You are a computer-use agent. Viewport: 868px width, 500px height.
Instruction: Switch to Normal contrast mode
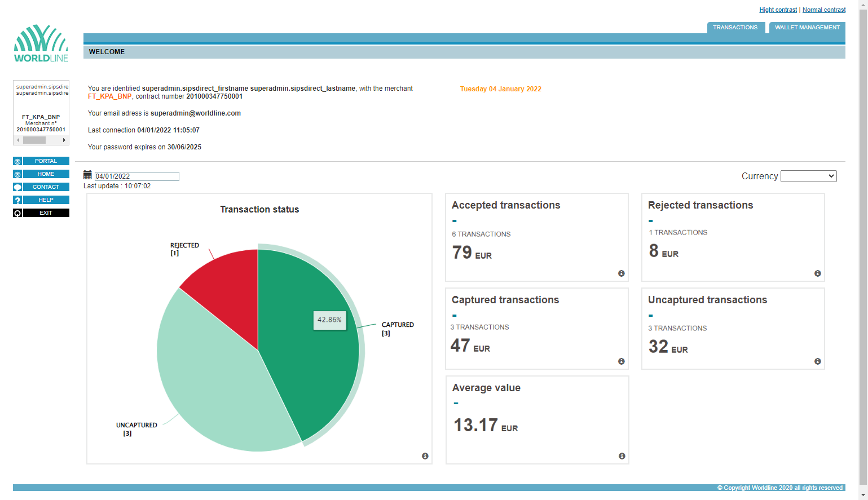point(824,10)
